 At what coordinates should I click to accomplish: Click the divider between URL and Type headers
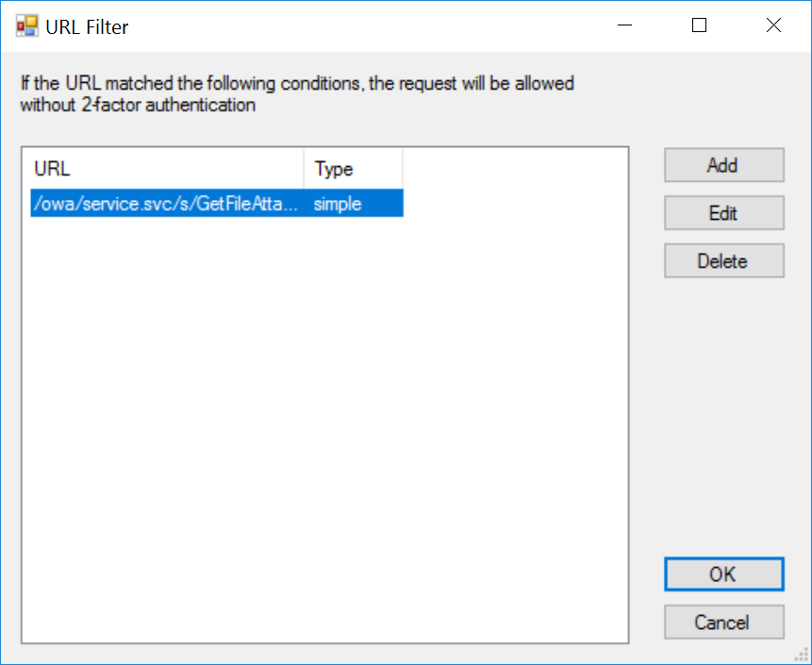point(304,170)
